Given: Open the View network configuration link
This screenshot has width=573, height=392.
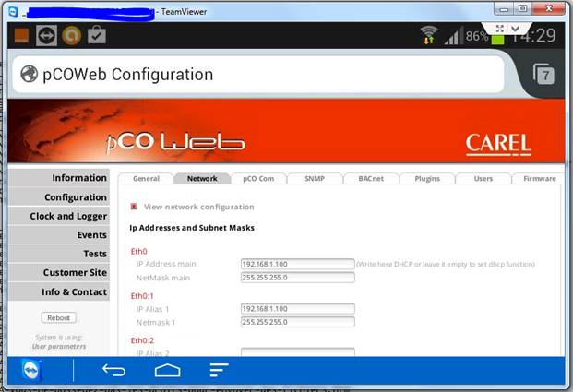Looking at the screenshot, I should (x=198, y=207).
